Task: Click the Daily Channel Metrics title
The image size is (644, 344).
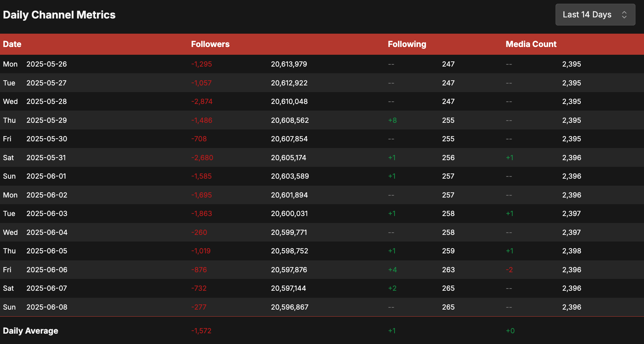Action: (59, 15)
